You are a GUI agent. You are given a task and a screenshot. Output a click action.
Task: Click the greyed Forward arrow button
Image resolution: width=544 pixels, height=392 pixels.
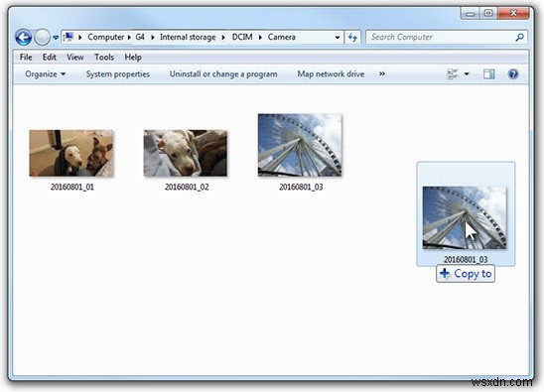pyautogui.click(x=43, y=37)
